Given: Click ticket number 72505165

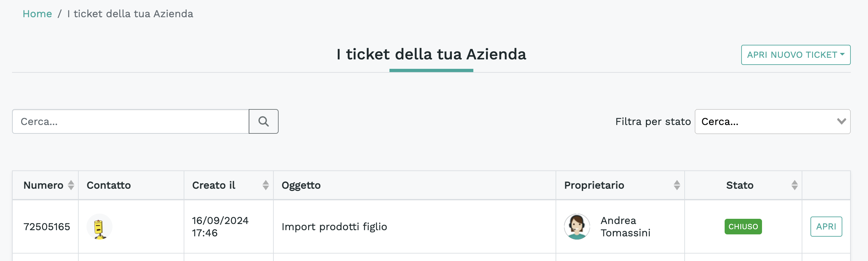Looking at the screenshot, I should 46,227.
